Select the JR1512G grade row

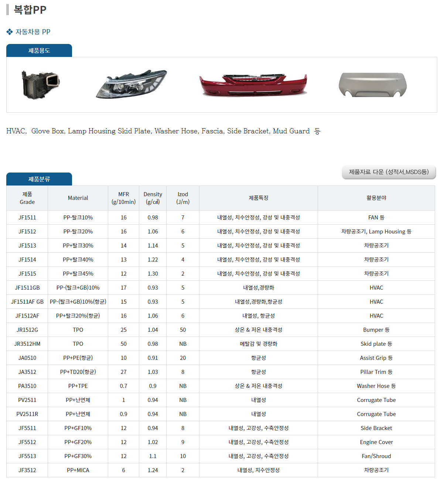coord(27,330)
